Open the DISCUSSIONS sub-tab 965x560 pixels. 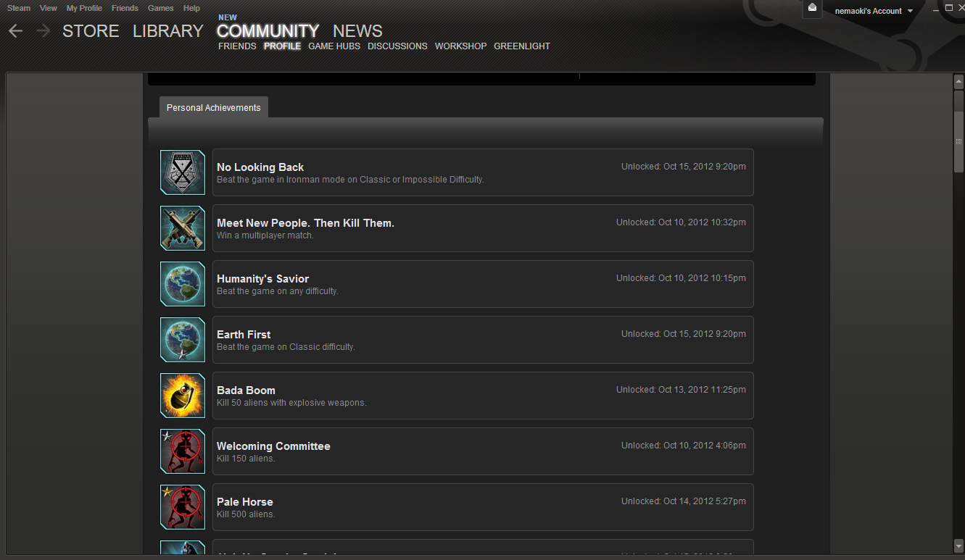tap(397, 46)
